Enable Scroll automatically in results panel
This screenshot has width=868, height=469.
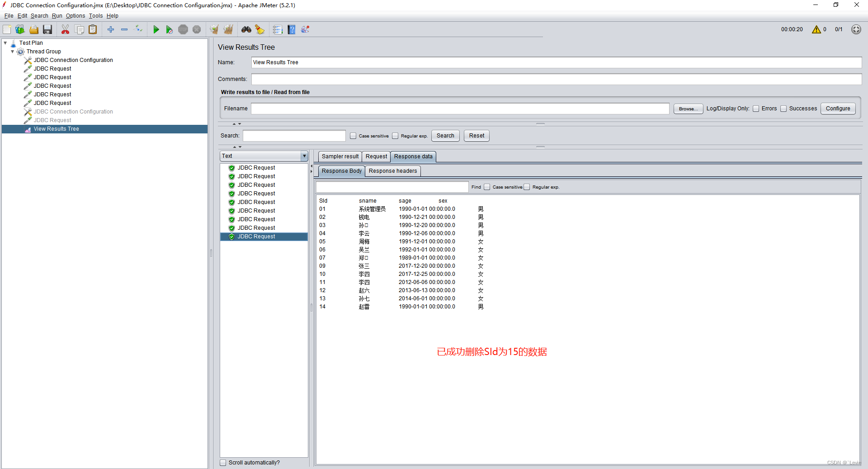click(x=223, y=462)
